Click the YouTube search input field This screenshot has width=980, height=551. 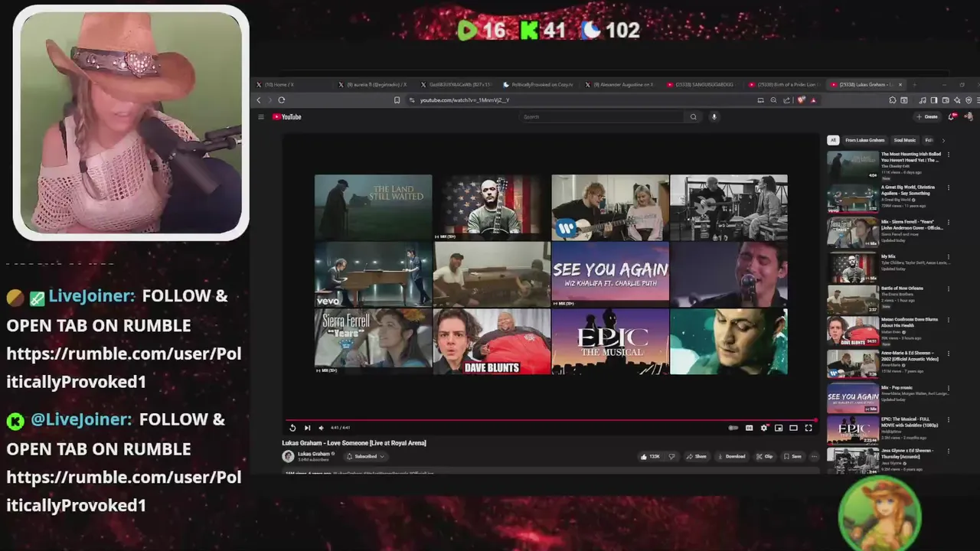click(601, 117)
